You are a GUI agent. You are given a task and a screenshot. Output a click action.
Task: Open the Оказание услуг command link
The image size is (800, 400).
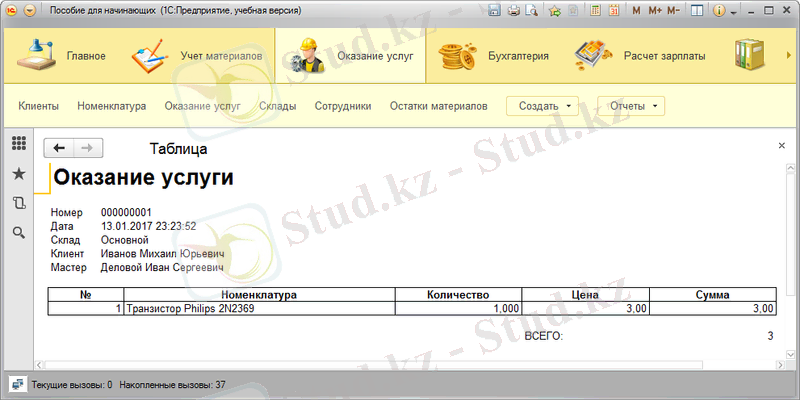[x=203, y=106]
